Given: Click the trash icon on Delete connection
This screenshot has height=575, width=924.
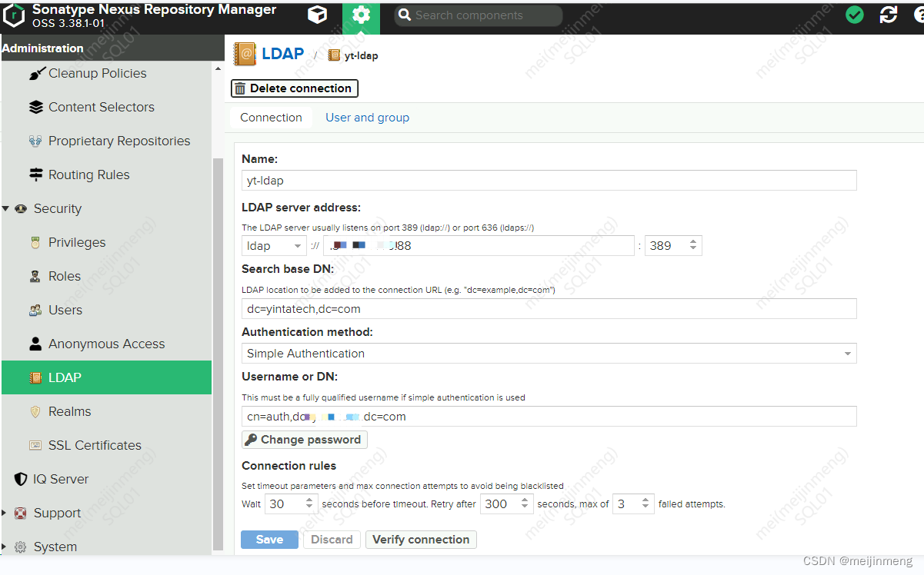Looking at the screenshot, I should (x=240, y=88).
